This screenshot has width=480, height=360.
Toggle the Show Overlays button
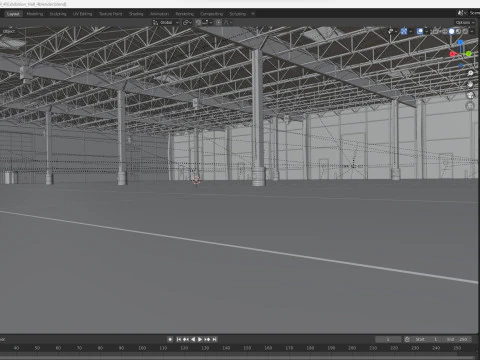(420, 31)
